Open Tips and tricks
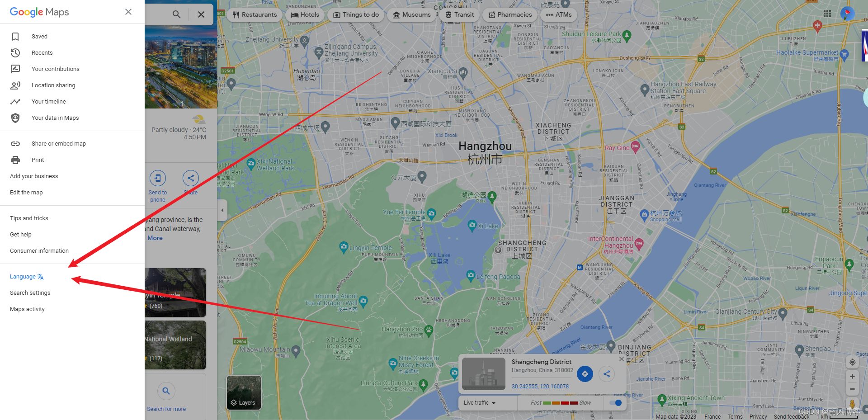Viewport: 868px width, 420px height. [29, 218]
